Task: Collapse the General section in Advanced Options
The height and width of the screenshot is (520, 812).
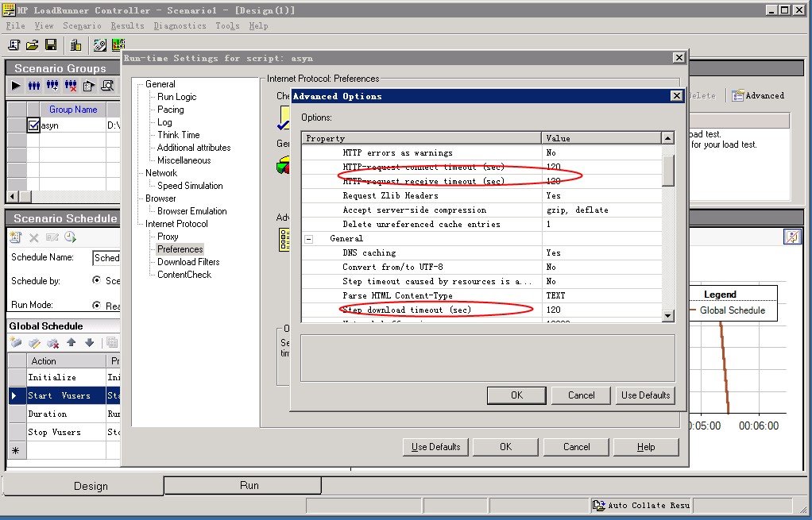Action: pyautogui.click(x=308, y=238)
